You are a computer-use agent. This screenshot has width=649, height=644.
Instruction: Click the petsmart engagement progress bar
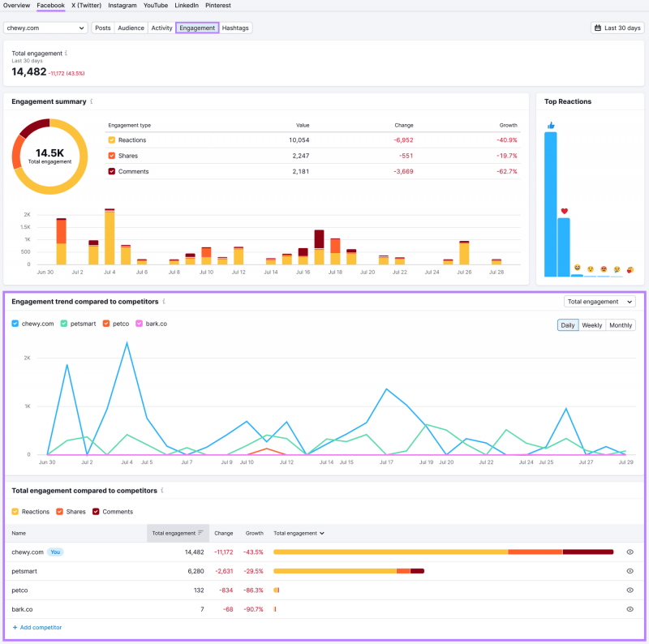point(349,571)
